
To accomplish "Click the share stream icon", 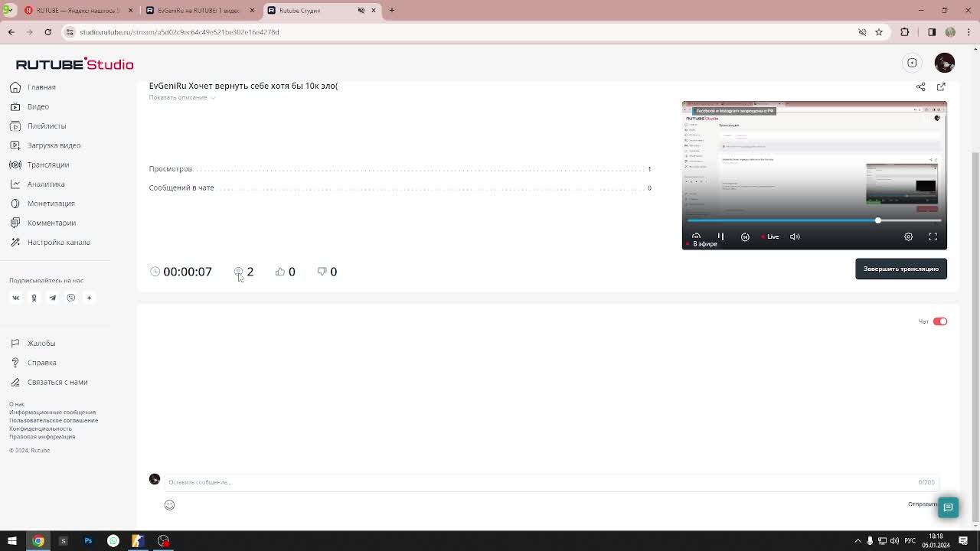I will click(x=921, y=86).
